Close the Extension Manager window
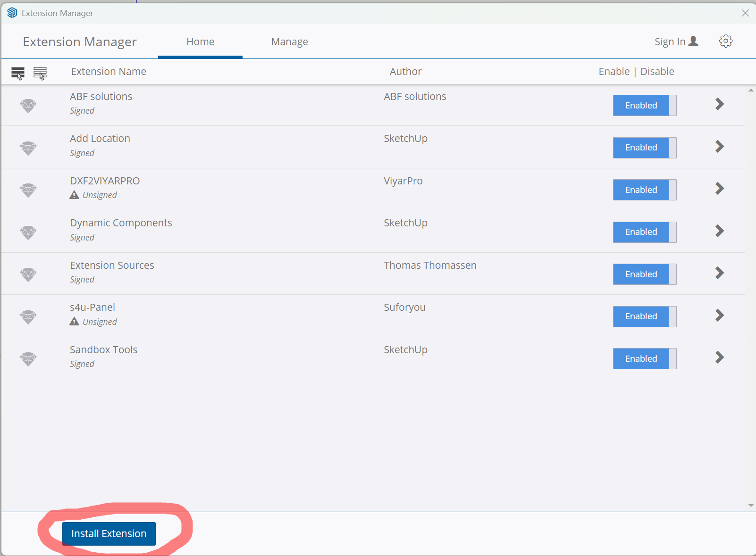Viewport: 756px width, 556px height. point(745,13)
